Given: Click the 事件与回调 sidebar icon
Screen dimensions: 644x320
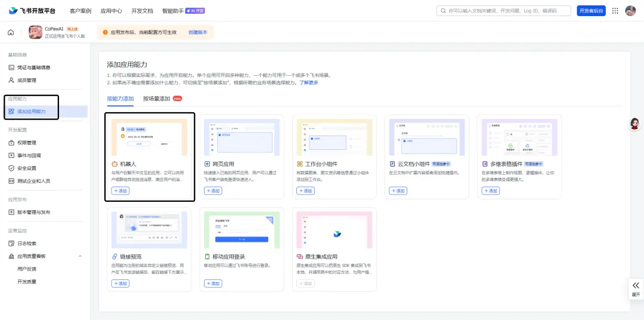Looking at the screenshot, I should pos(11,155).
